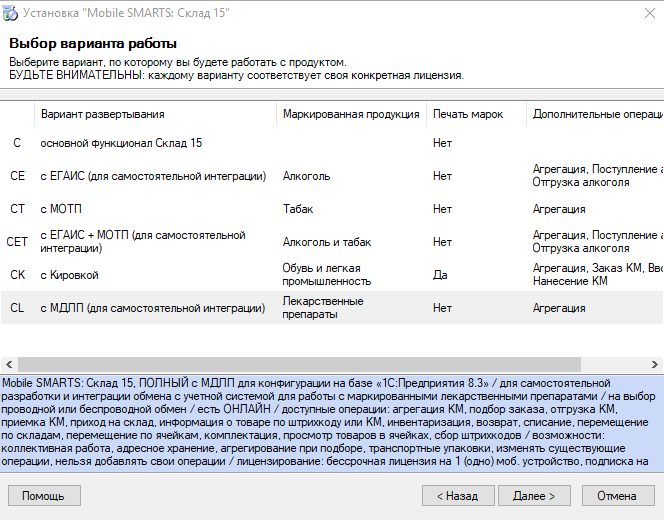Screen dimensions: 664x520
Task: Click the Да value in CK row
Action: click(440, 275)
